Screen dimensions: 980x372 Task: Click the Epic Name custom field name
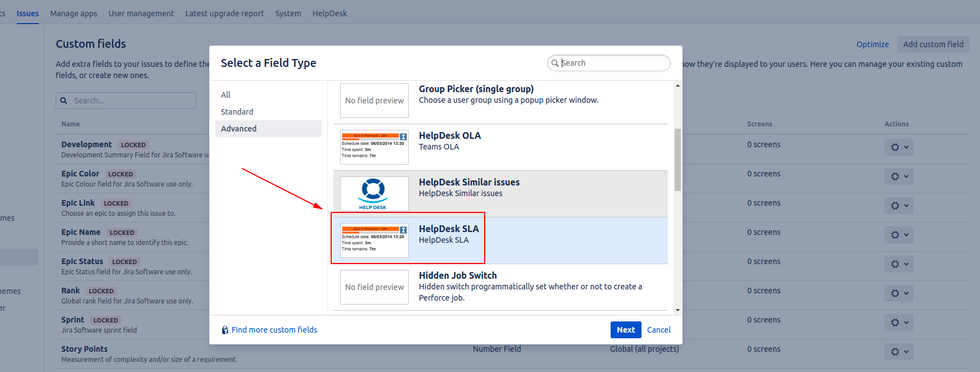point(81,232)
